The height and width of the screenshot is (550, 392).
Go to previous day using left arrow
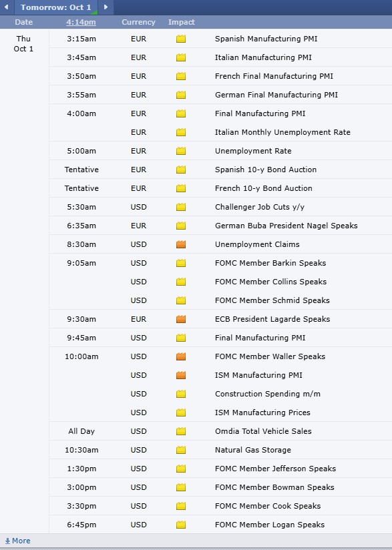coord(6,7)
